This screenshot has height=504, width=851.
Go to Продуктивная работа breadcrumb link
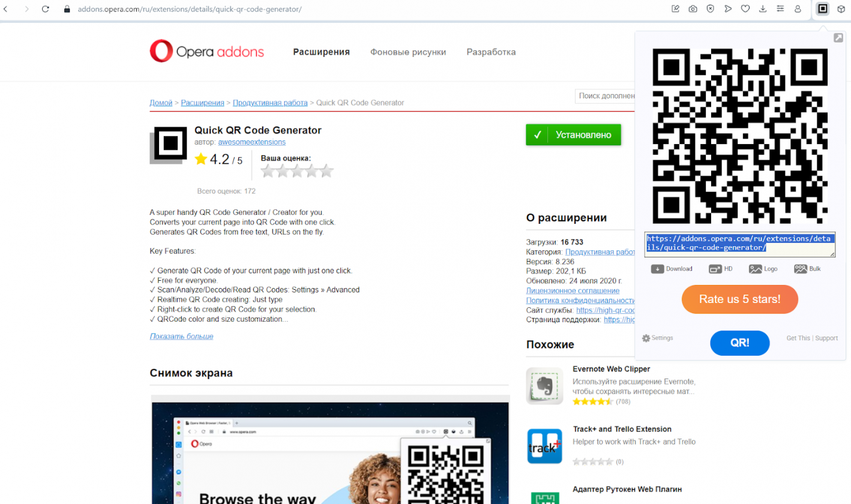(270, 103)
